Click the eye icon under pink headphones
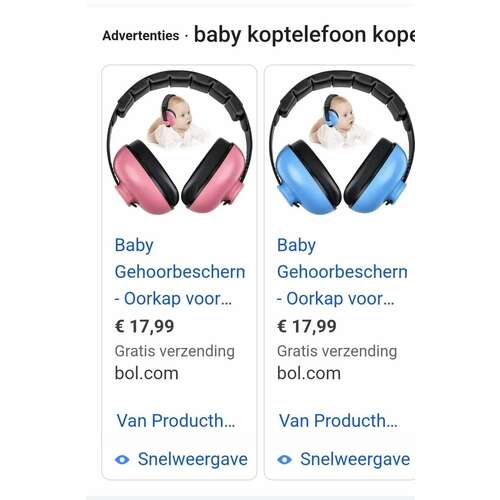This screenshot has height=500, width=500. click(x=122, y=460)
